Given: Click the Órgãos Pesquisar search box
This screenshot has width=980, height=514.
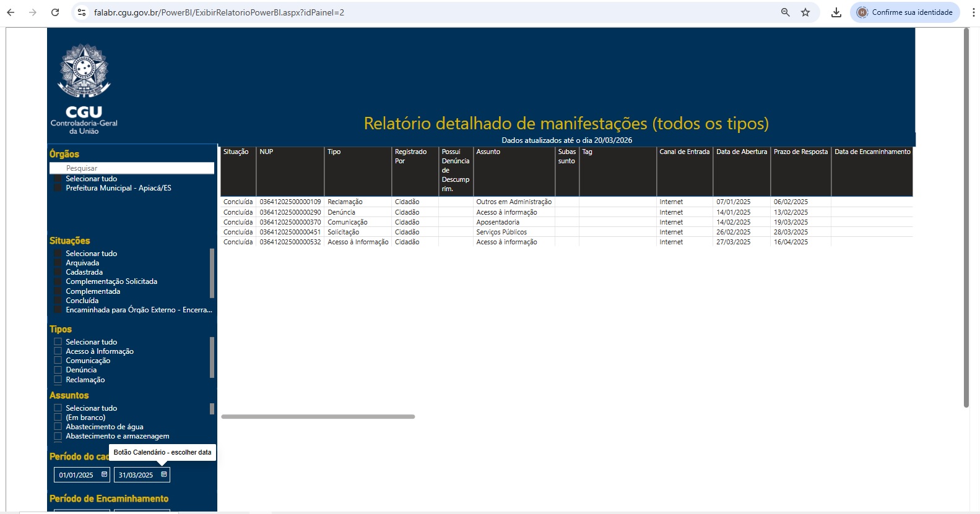Looking at the screenshot, I should 132,168.
